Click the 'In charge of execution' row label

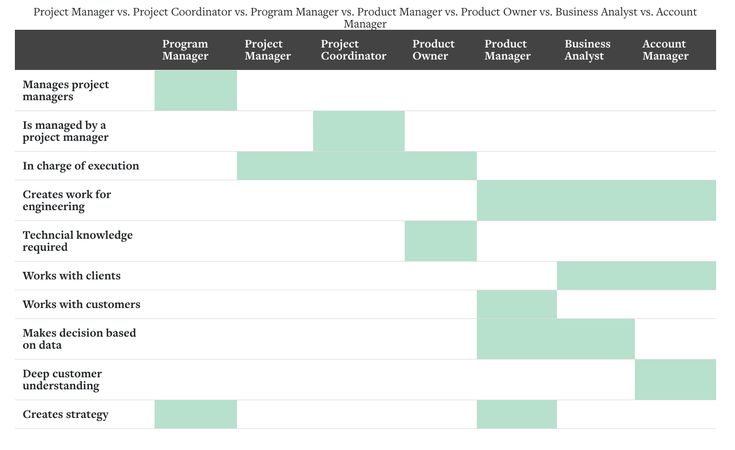click(x=81, y=166)
